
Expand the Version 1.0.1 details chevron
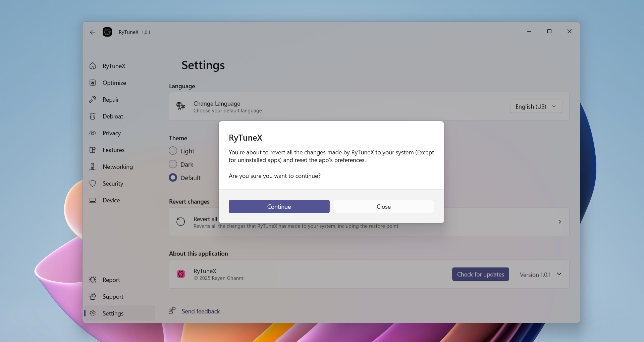559,274
